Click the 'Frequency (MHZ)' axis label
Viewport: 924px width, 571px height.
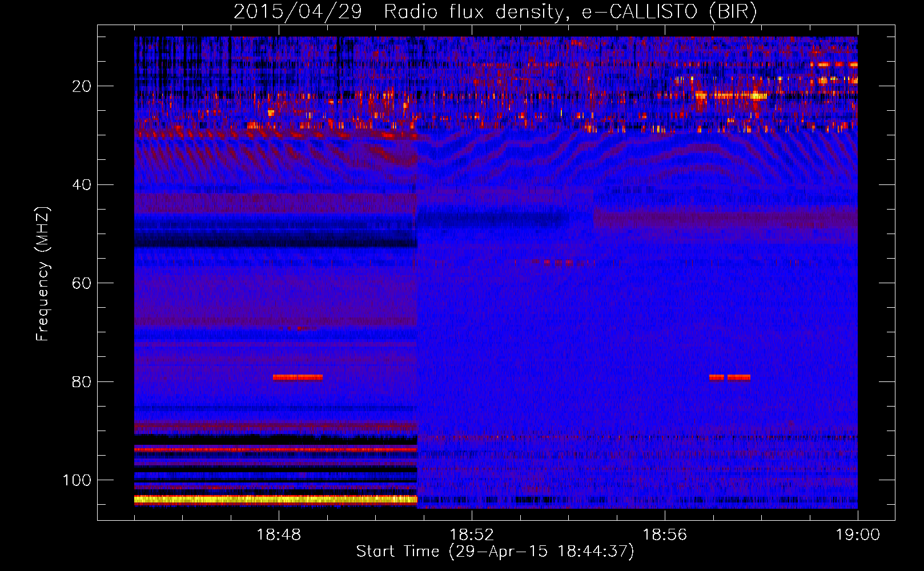point(43,274)
